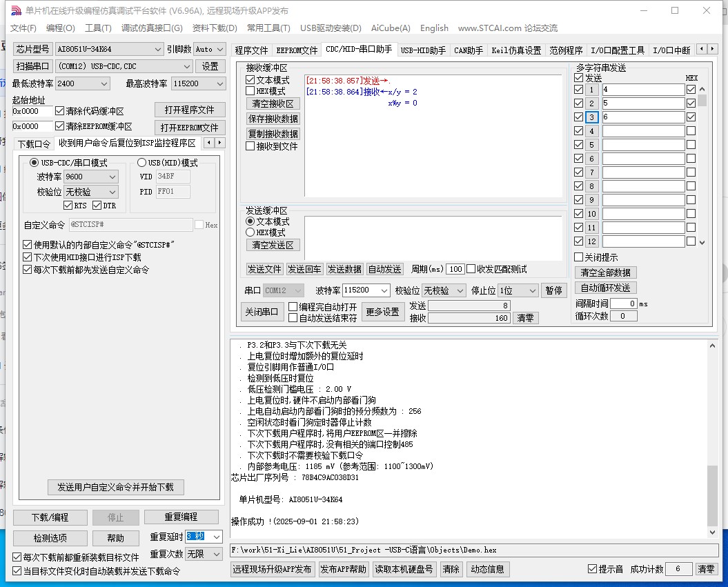Click 发送用户自定义命令并开始下载 button
Screen dimensions: 728x587
tap(116, 487)
